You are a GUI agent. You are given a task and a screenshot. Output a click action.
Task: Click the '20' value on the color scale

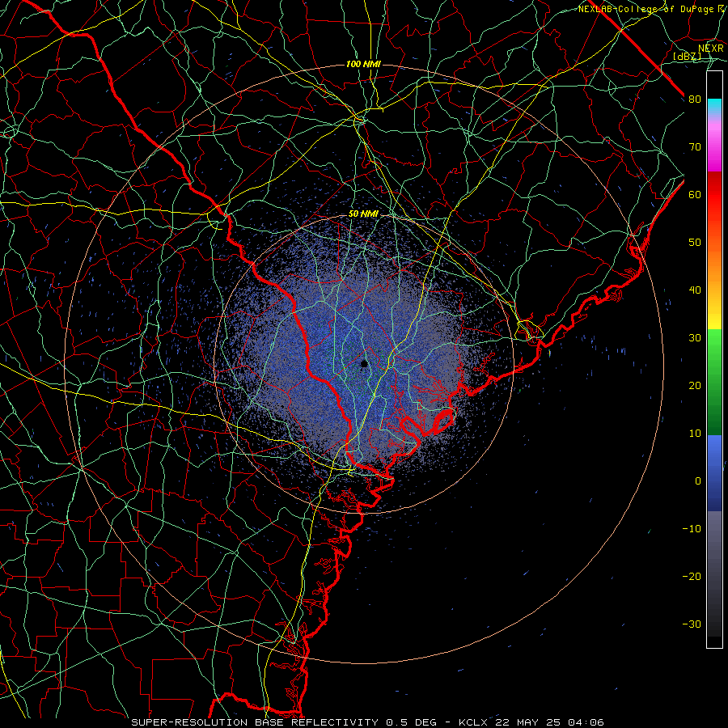point(695,386)
